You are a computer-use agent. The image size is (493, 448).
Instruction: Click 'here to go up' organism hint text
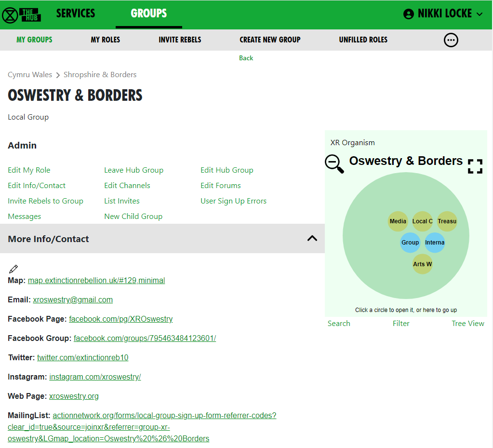440,310
